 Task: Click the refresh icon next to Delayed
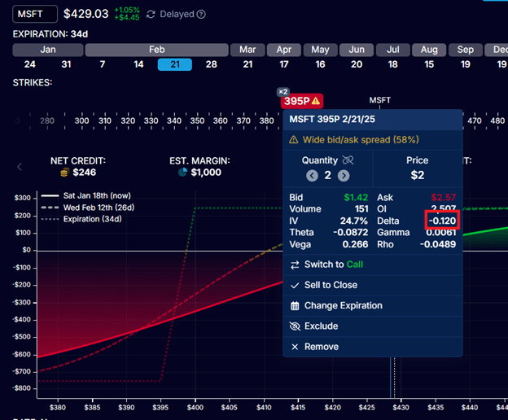[x=151, y=15]
